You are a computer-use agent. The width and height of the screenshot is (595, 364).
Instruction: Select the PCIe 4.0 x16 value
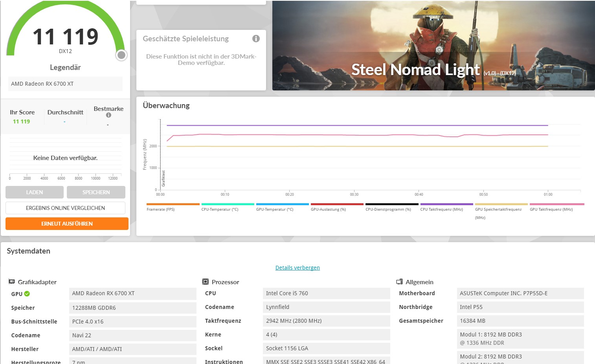click(133, 322)
